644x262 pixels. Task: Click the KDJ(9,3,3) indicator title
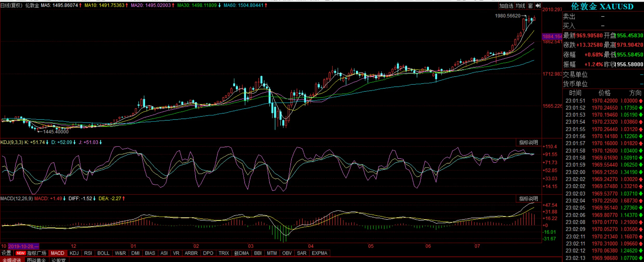point(12,142)
